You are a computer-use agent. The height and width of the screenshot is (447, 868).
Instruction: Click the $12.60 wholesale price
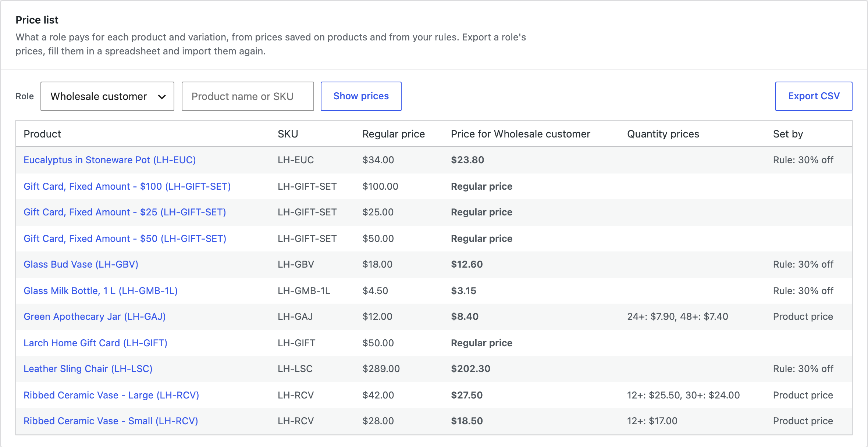467,264
